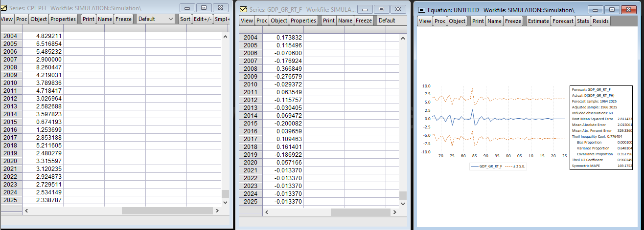The height and width of the screenshot is (230, 644).
Task: Maximize the GDP_GR_RT_F series window
Action: (x=381, y=9)
